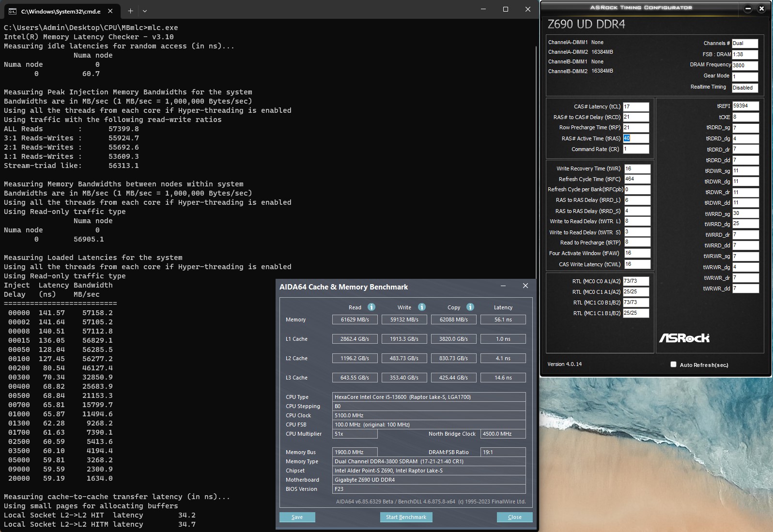The width and height of the screenshot is (773, 532).
Task: Open the terminal new-tab profile dropdown
Action: click(145, 11)
